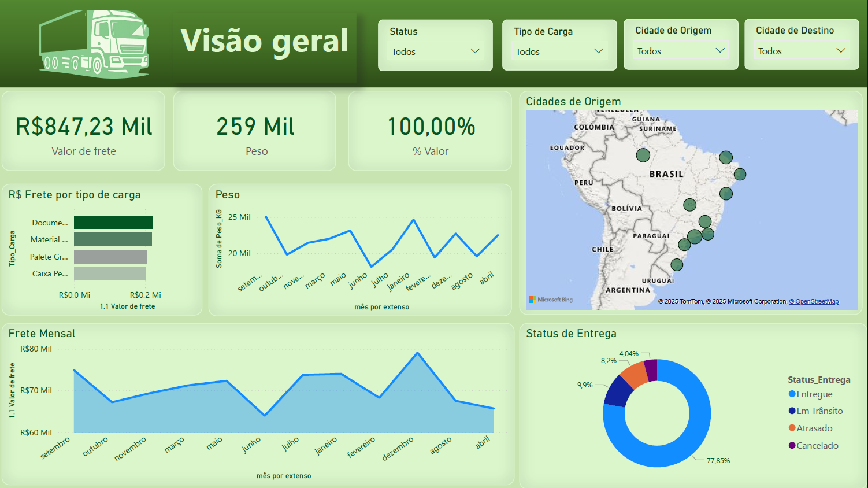
Task: Follow the OpenStreetMap attribution link
Action: [814, 301]
